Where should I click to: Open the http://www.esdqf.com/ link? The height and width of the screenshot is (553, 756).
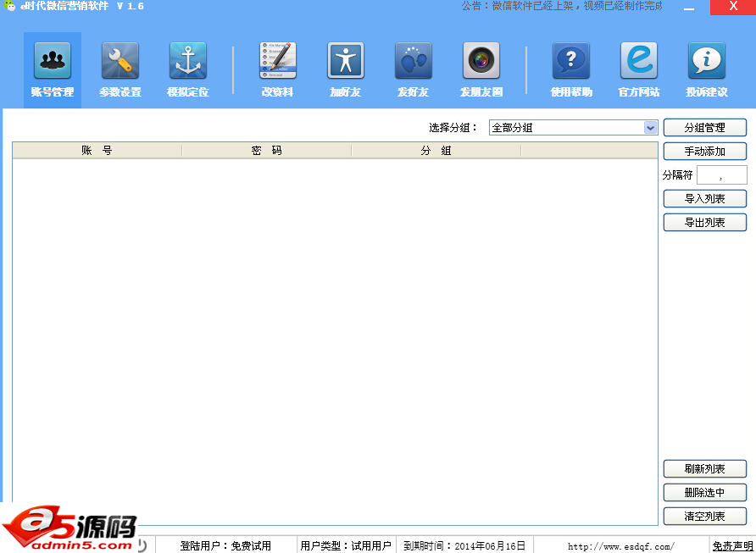(x=621, y=546)
